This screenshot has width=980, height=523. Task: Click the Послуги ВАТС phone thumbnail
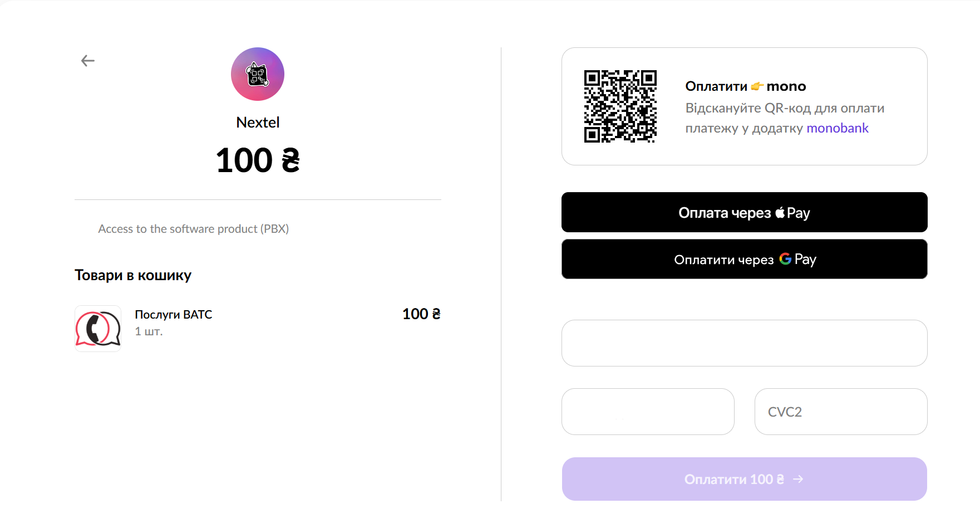point(98,329)
